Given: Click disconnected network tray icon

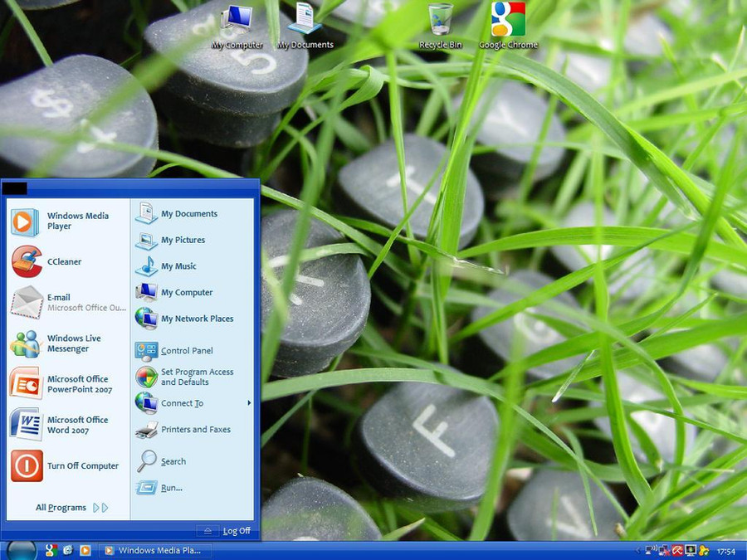Looking at the screenshot, I should click(664, 551).
